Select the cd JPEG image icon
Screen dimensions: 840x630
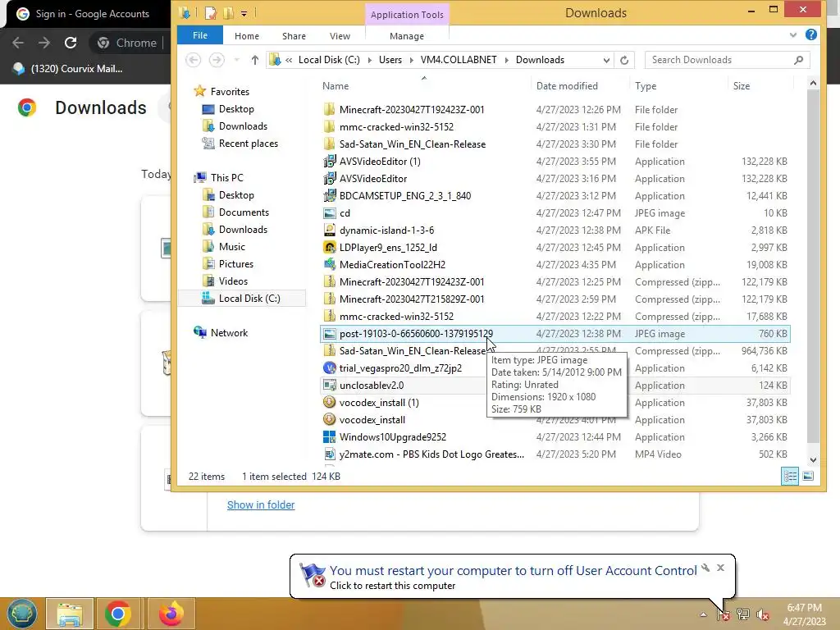coord(330,213)
